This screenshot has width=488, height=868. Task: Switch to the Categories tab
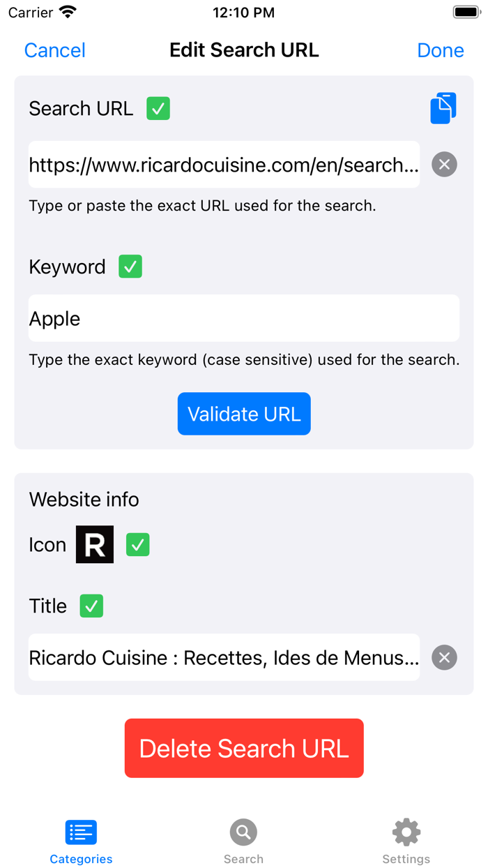(x=80, y=841)
